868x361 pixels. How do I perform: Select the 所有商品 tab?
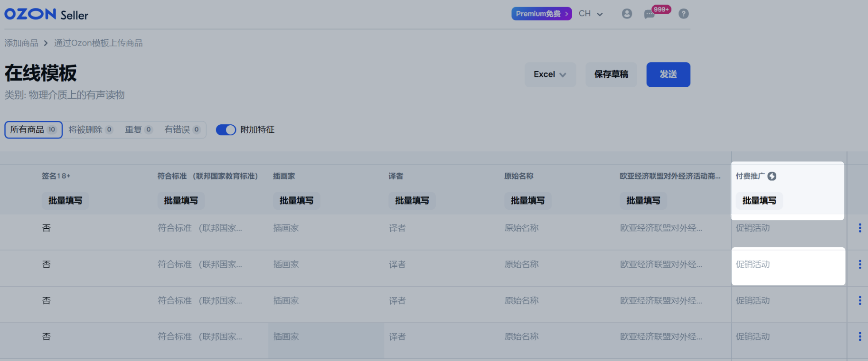tap(33, 130)
